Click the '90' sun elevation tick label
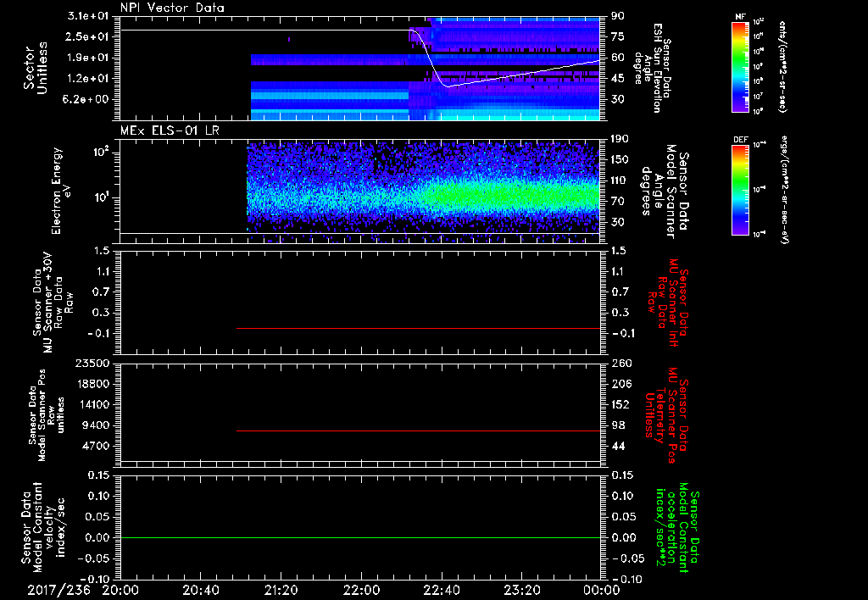 617,16
